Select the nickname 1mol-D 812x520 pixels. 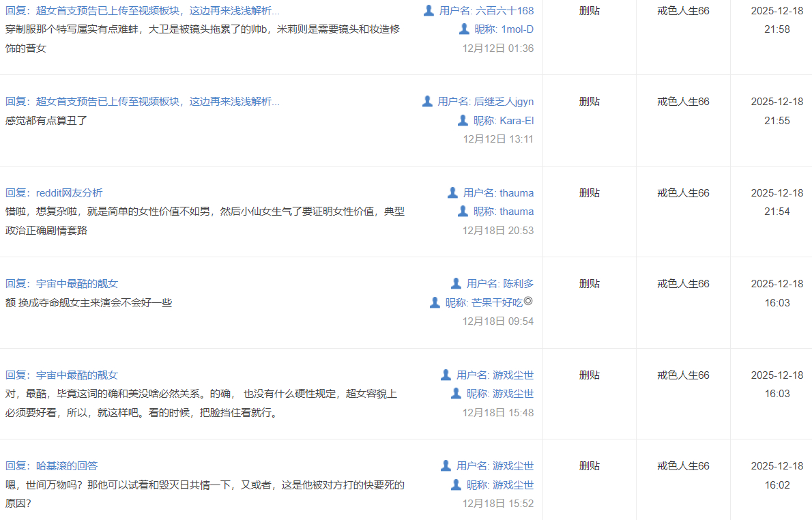517,29
